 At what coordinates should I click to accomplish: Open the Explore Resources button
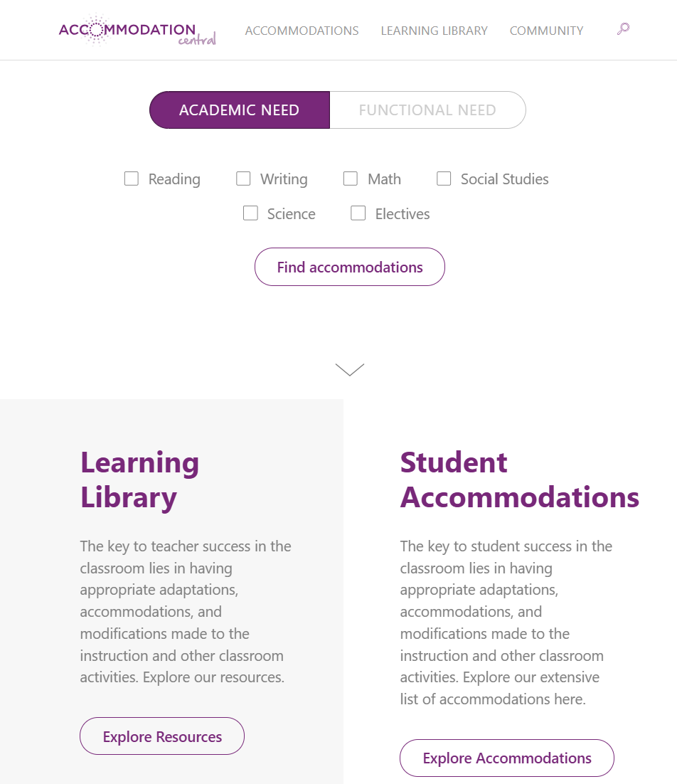pos(161,736)
